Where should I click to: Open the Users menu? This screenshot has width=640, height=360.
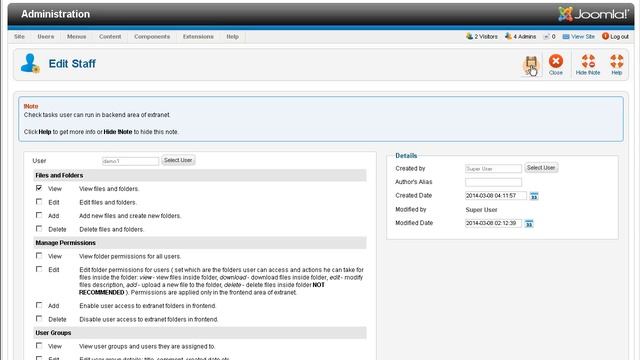(x=46, y=36)
